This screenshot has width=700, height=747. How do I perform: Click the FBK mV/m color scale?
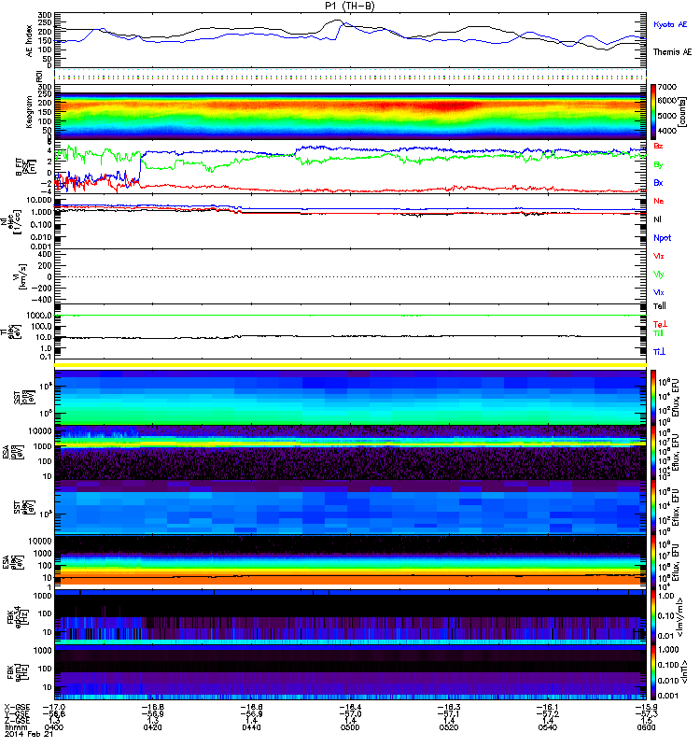pos(653,616)
